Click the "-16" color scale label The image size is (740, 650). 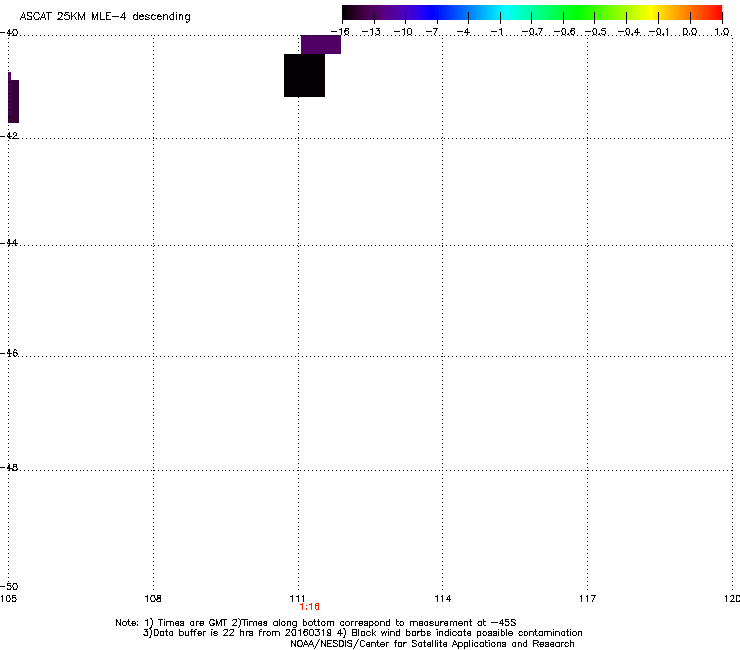click(x=340, y=32)
